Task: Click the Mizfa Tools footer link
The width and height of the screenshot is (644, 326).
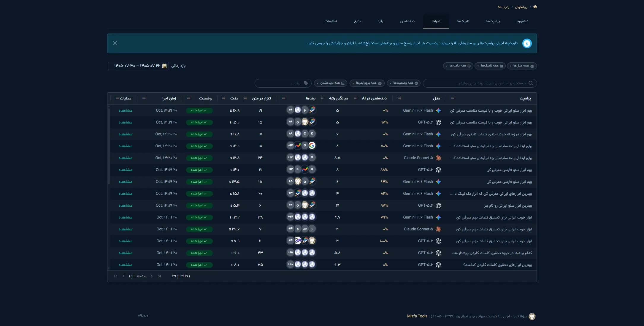Action: (x=417, y=316)
